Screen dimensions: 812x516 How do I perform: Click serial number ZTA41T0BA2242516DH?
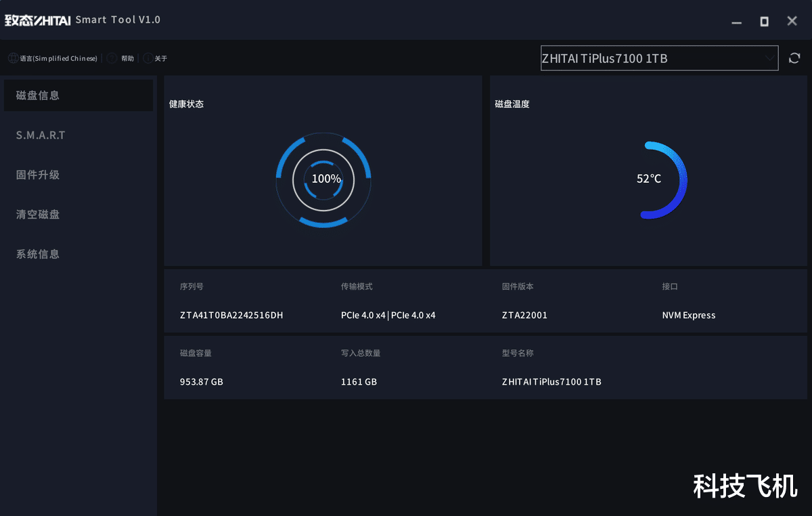tap(231, 316)
